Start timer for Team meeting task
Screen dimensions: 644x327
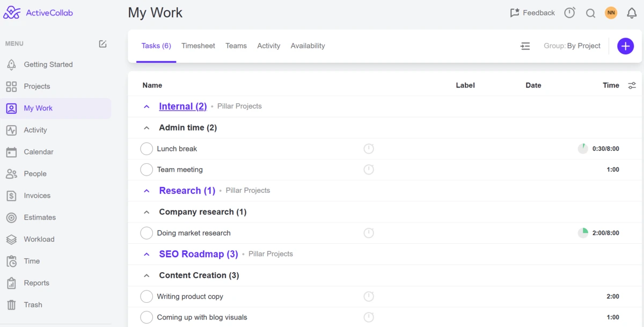[369, 170]
